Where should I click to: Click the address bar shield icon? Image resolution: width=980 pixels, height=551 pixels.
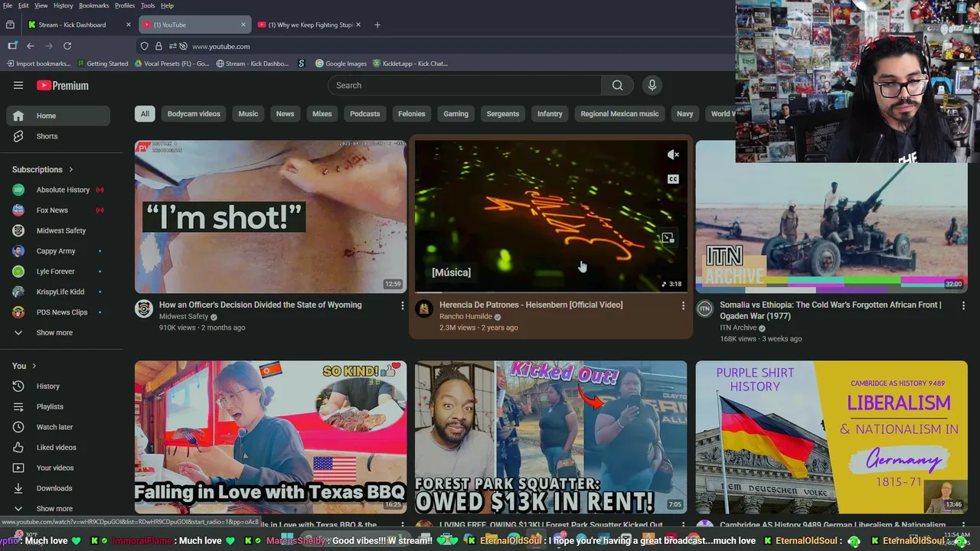point(144,46)
